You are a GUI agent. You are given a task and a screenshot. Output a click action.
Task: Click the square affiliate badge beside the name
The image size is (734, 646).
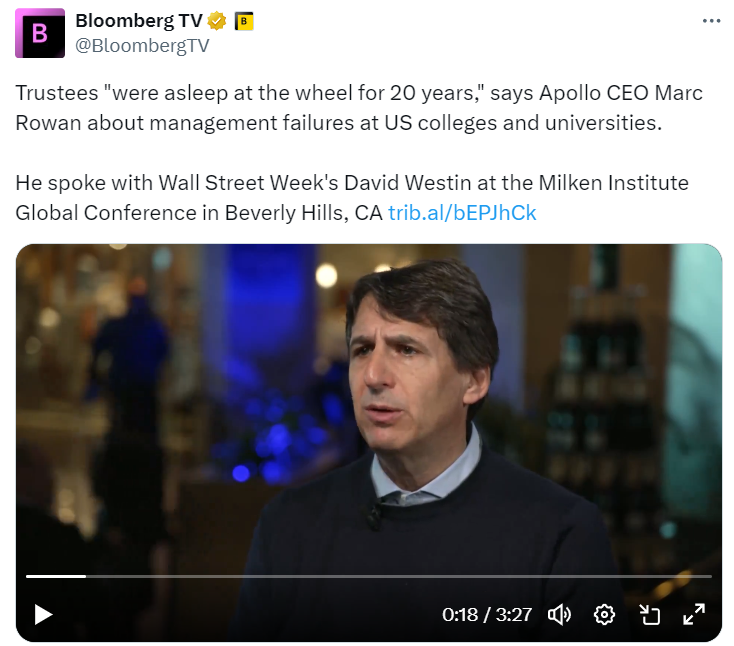[244, 21]
